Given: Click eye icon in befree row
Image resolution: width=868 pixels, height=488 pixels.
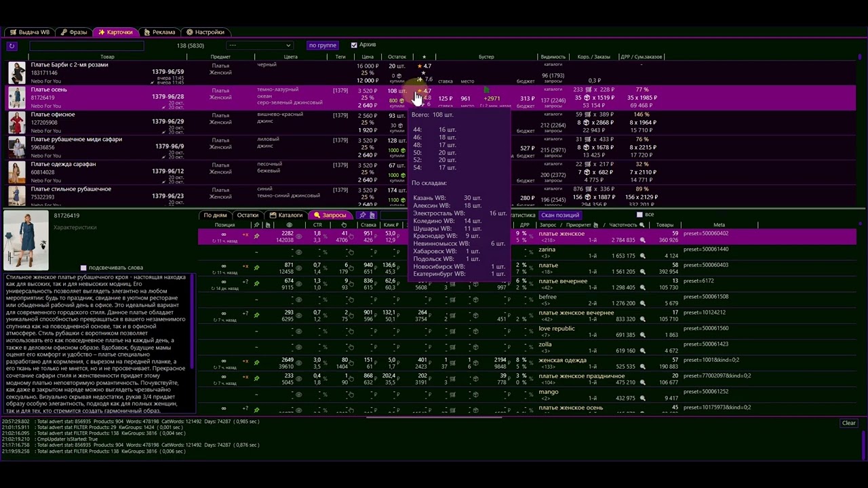Looking at the screenshot, I should click(298, 300).
